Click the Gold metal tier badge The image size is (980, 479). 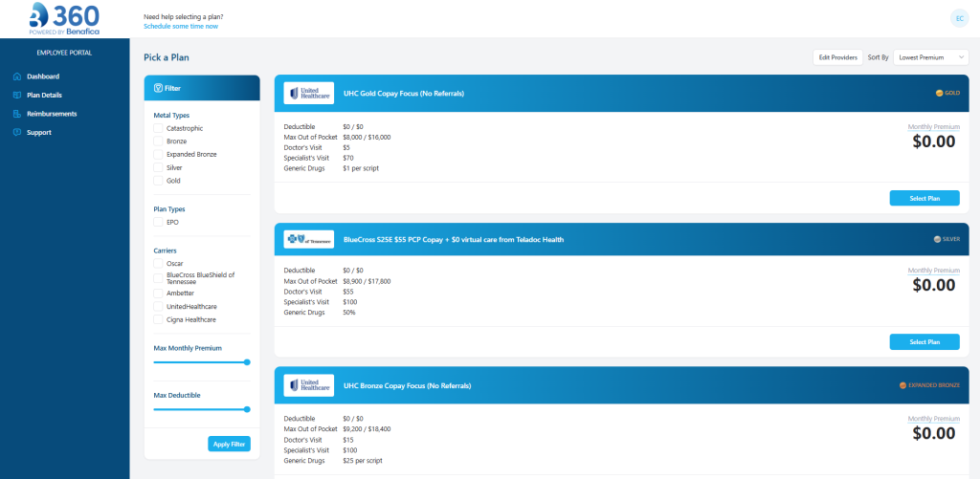pyautogui.click(x=947, y=93)
